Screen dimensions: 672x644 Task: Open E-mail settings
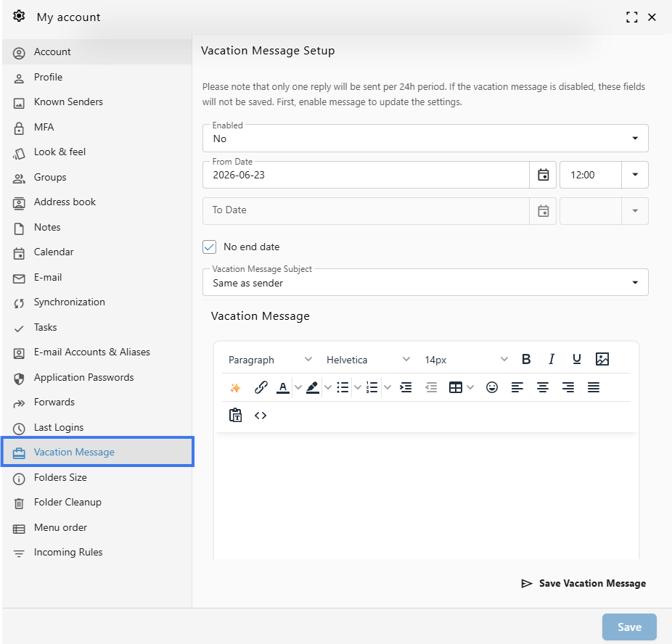click(x=97, y=278)
